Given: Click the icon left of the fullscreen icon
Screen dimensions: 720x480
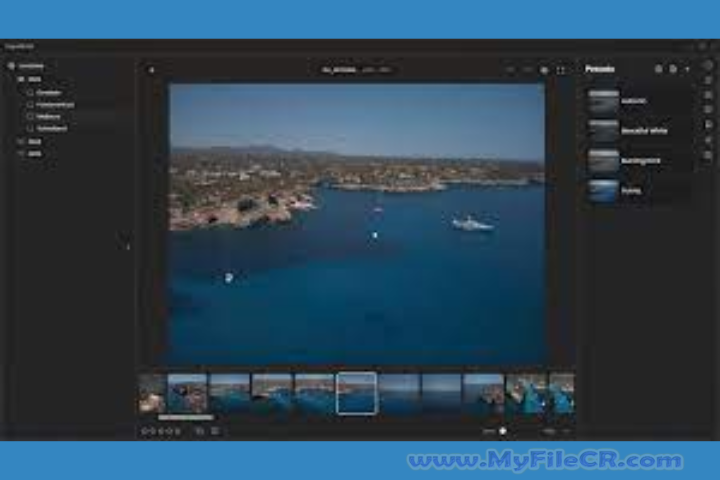Looking at the screenshot, I should coord(544,70).
